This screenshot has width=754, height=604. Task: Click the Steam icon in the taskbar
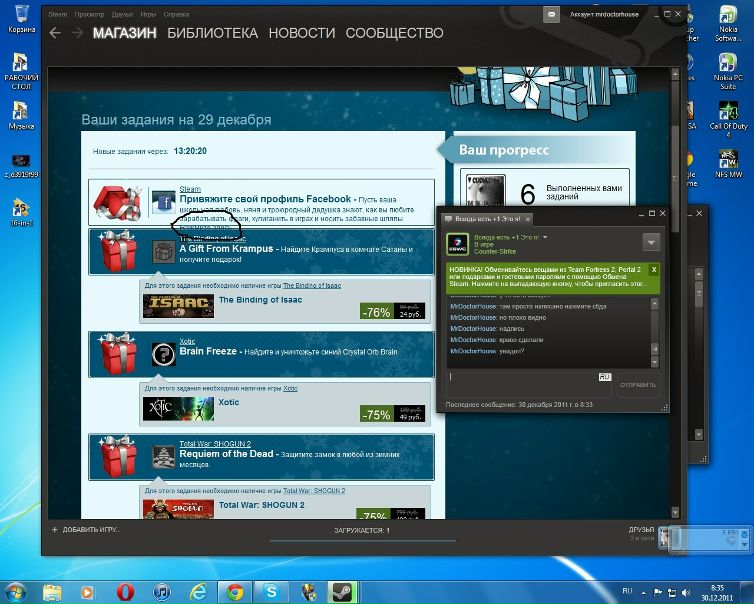pos(342,590)
